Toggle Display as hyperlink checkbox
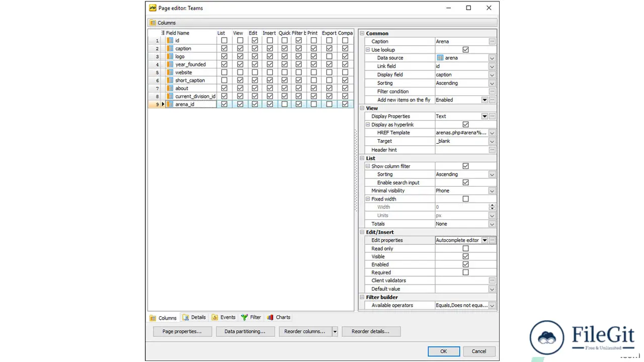 (465, 125)
